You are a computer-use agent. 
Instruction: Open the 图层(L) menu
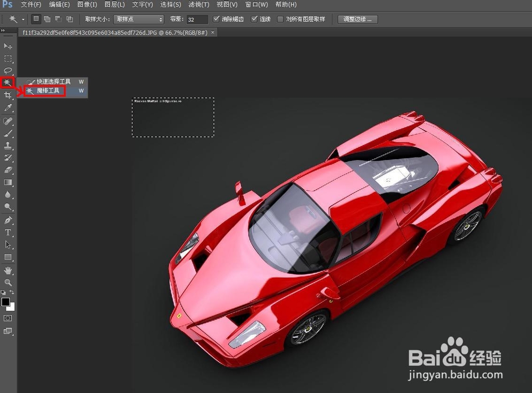(x=115, y=5)
